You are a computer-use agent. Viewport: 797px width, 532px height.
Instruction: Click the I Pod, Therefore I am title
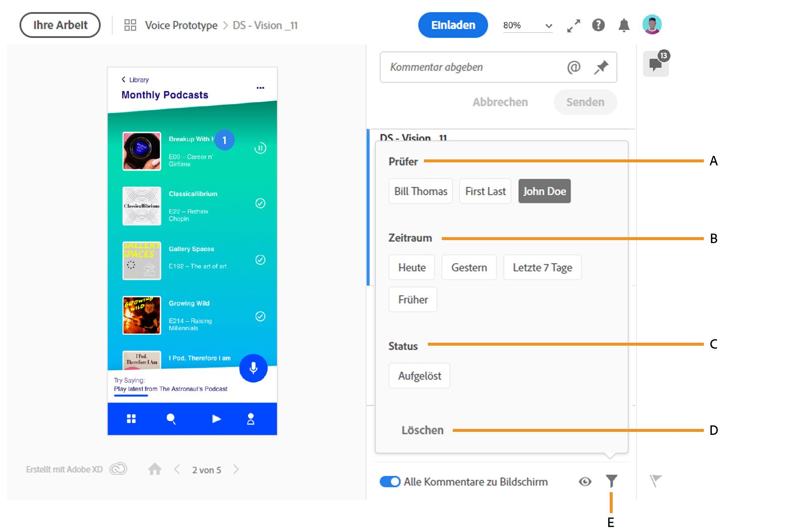(200, 358)
